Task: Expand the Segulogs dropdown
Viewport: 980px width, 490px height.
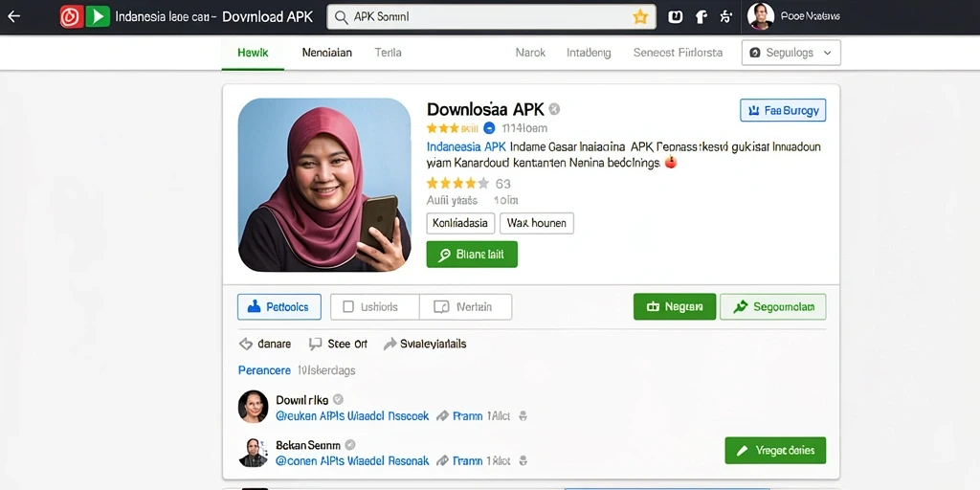Action: [791, 54]
